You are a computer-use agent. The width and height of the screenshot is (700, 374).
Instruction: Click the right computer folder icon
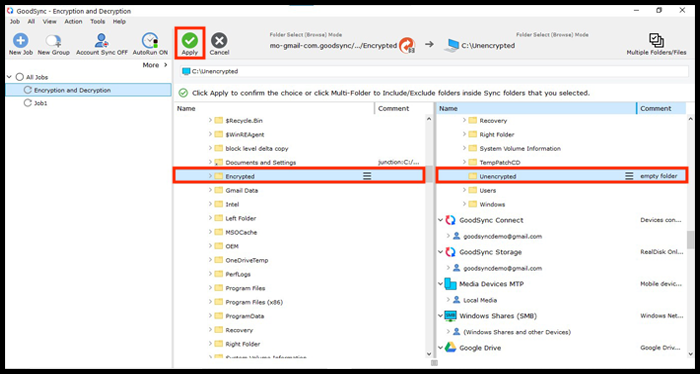coord(452,45)
